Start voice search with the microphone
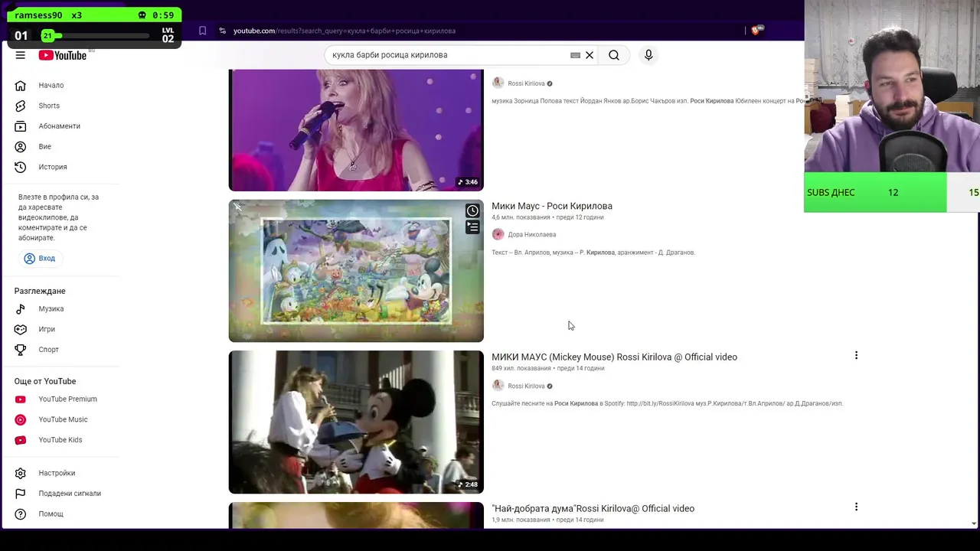The image size is (980, 551). (648, 55)
